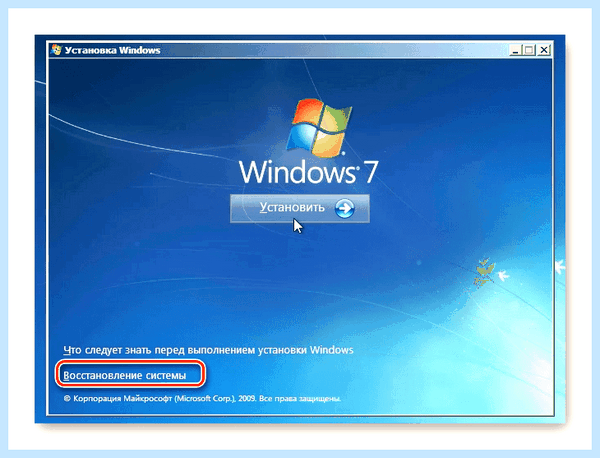Minimize the Установка Windows window
Viewport: 600px width, 458px height.
click(x=516, y=50)
